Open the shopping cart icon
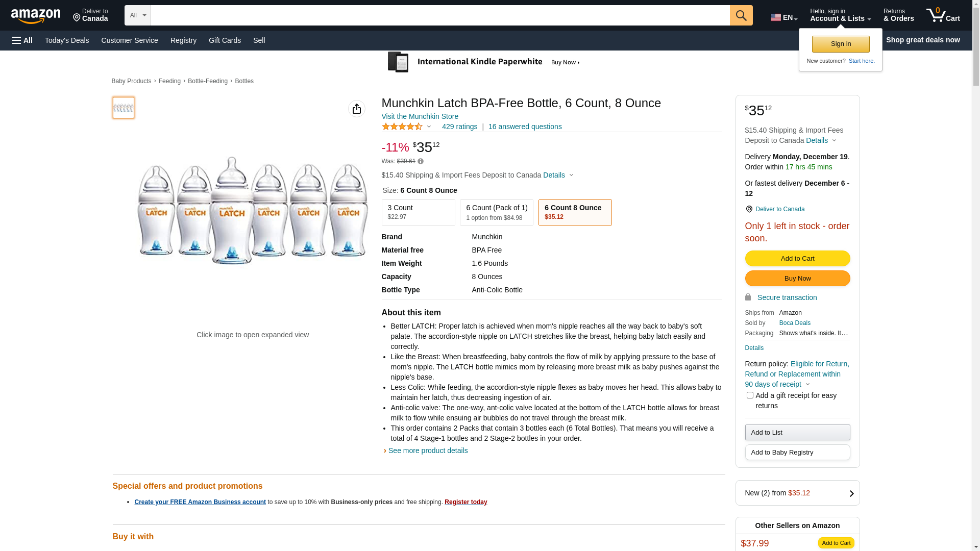The image size is (980, 551). click(943, 15)
